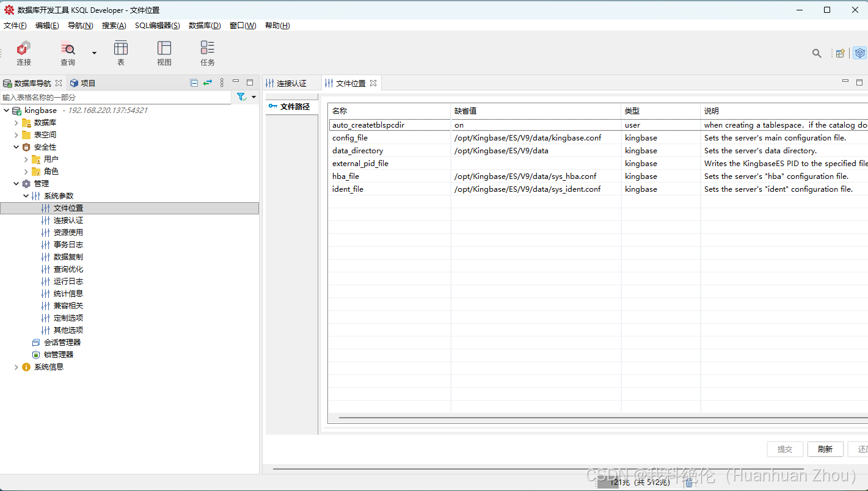868x491 pixels.
Task: Open the 查询 (Query) tool
Action: tap(68, 53)
